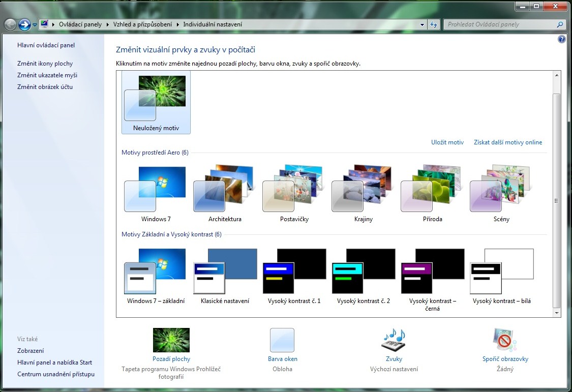572x392 pixels.
Task: Click heading Motivy Základní a Vysoký kontrast (6)
Action: click(x=171, y=234)
